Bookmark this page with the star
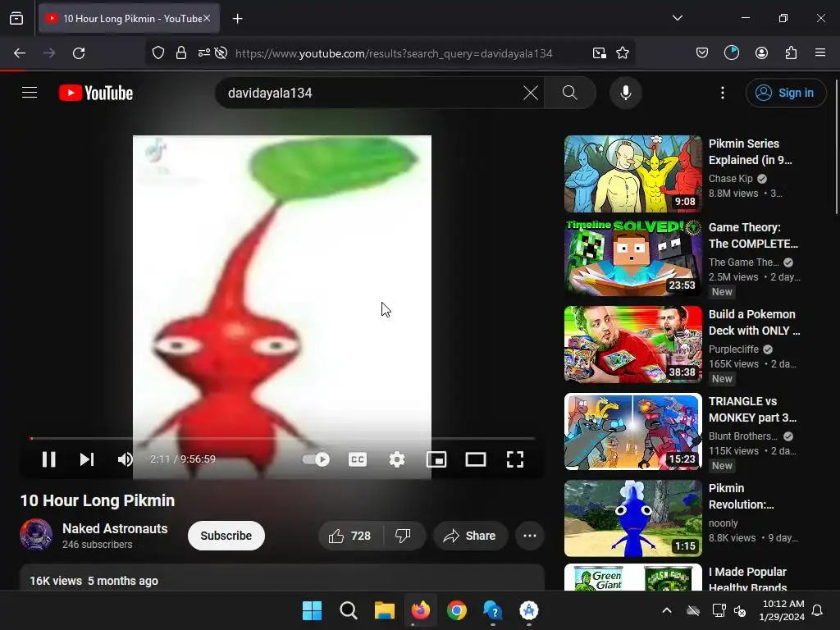840x630 pixels. click(623, 53)
